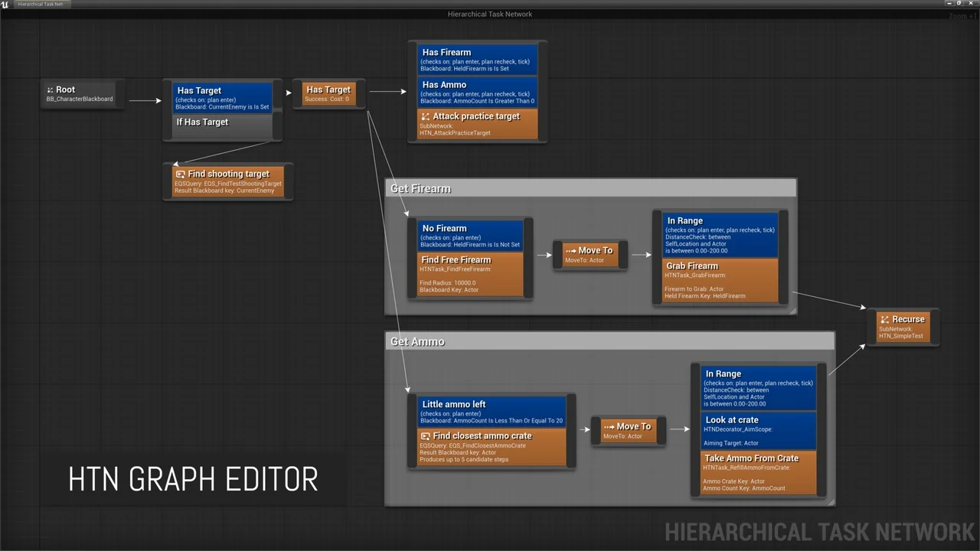
Task: Select the Get Firearm comment box title
Action: click(421, 189)
